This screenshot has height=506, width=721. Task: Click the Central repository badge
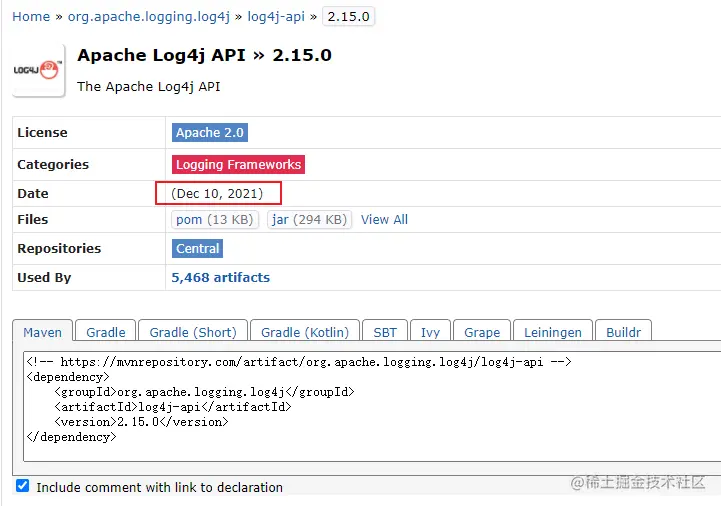pos(197,248)
